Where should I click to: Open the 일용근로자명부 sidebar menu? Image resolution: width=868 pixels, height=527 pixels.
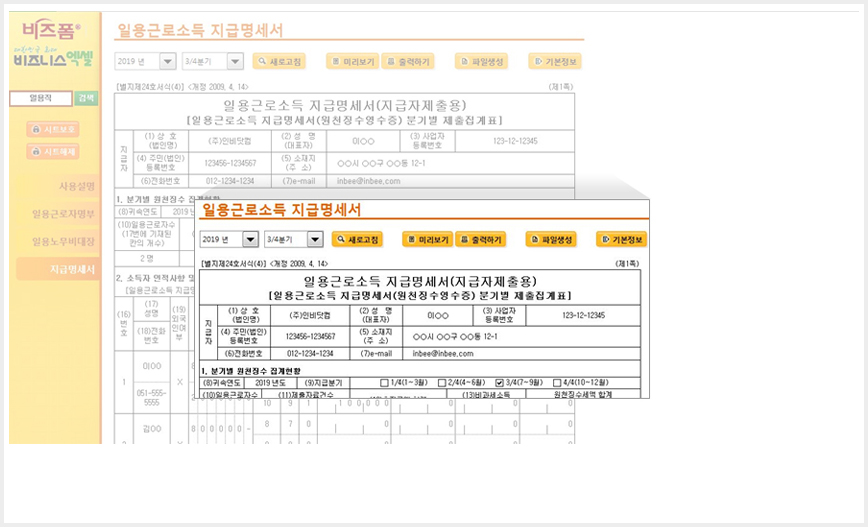pyautogui.click(x=63, y=214)
